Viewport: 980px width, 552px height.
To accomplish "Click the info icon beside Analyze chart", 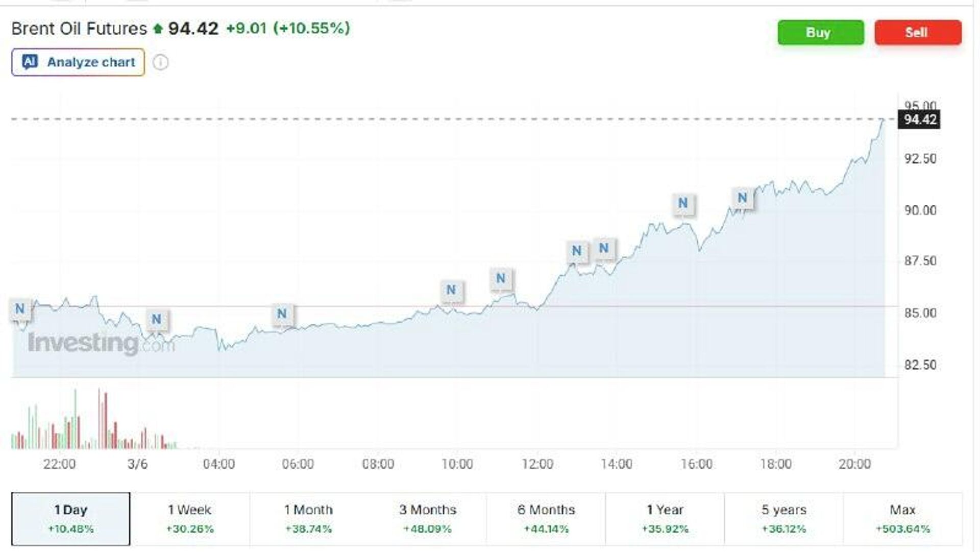I will [x=160, y=62].
